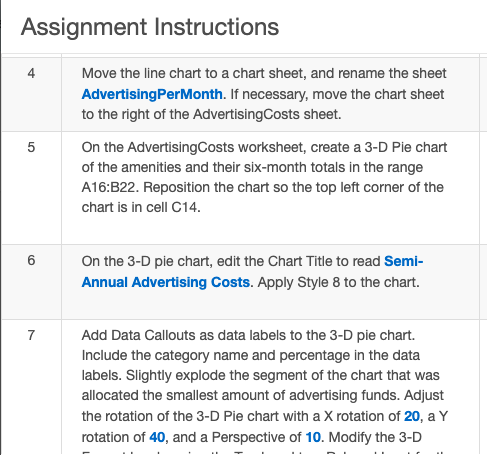This screenshot has width=487, height=455.
Task: Click the blue Y rotation value 40
Action: tap(157, 437)
